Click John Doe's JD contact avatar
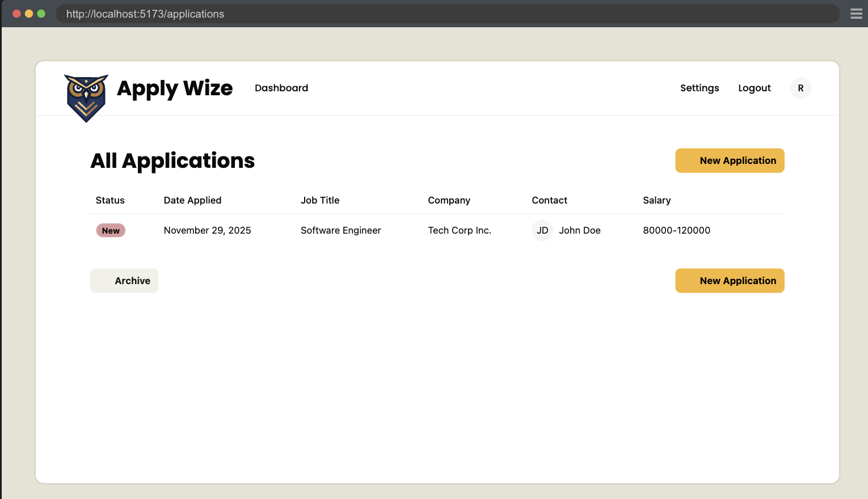 tap(542, 230)
